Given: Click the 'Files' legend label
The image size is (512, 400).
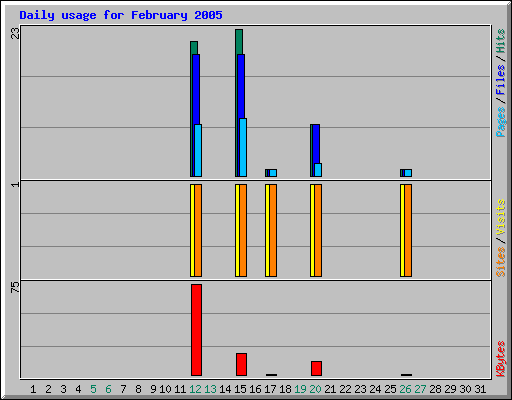Looking at the screenshot, I should pos(500,80).
